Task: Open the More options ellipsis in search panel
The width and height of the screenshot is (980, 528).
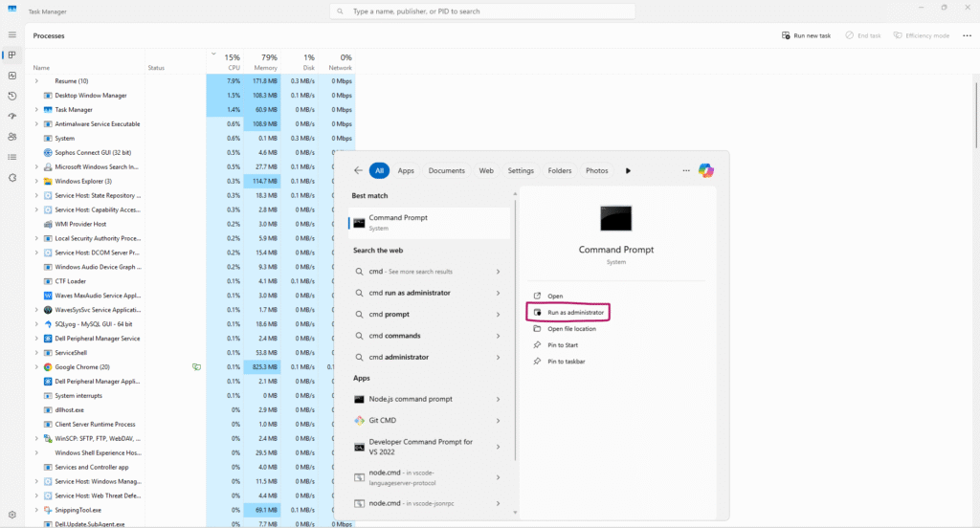Action: pos(685,170)
